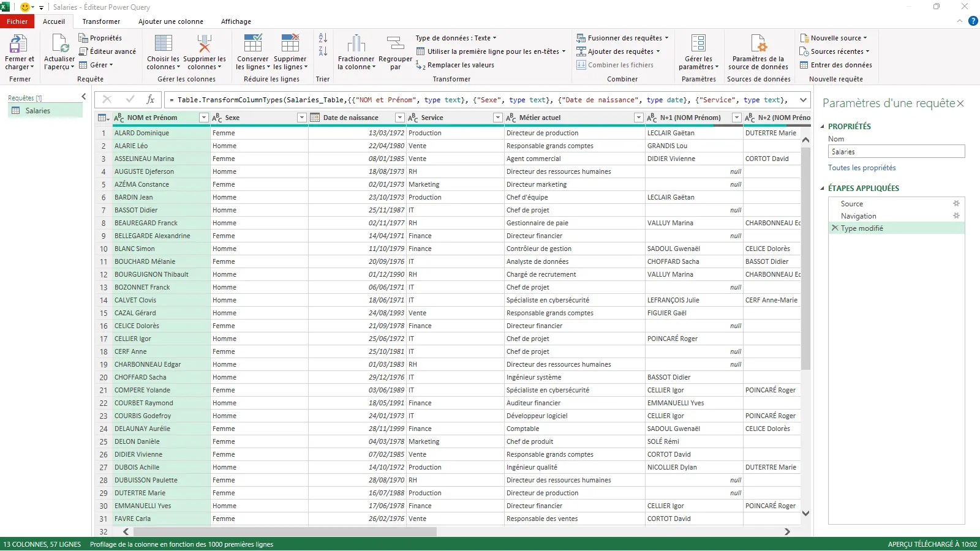Click Supprimer les colonnes icon
This screenshot has width=980, height=551.
[205, 43]
